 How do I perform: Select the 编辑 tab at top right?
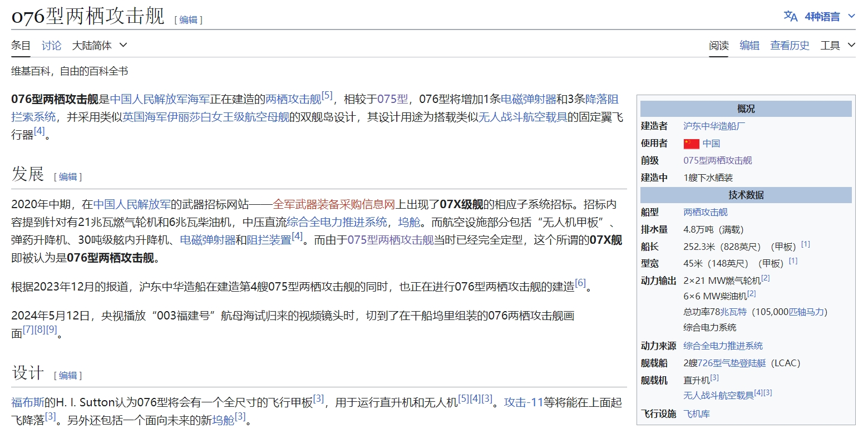coord(749,45)
